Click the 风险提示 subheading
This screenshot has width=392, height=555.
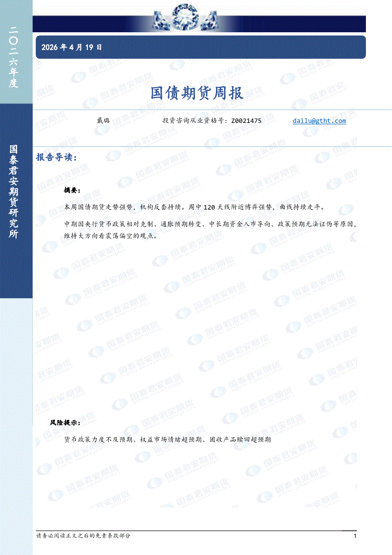coord(65,423)
